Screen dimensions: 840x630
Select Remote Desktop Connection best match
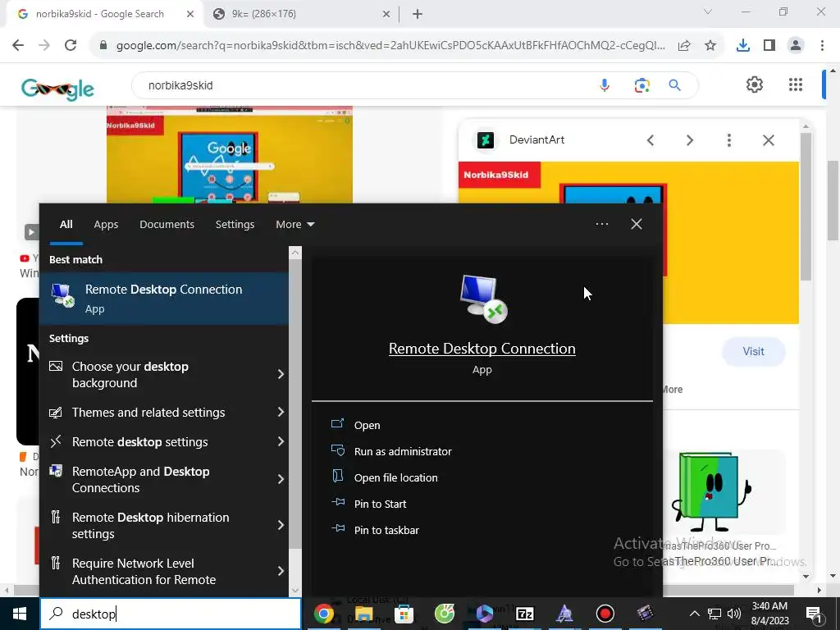point(164,299)
